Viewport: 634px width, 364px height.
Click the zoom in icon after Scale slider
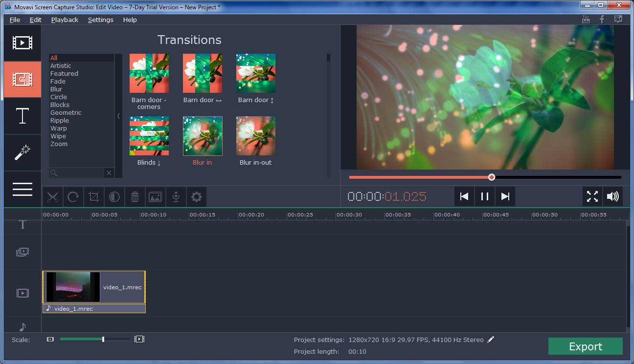(139, 339)
